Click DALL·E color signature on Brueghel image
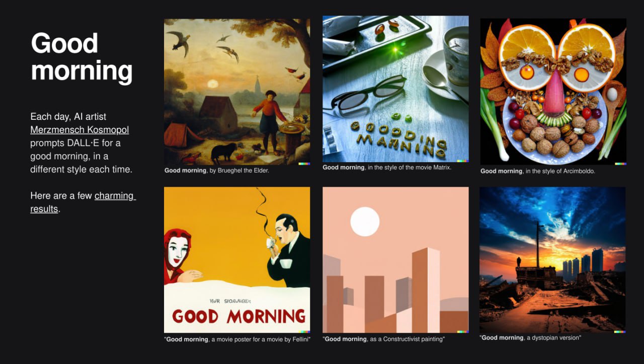 pos(304,164)
